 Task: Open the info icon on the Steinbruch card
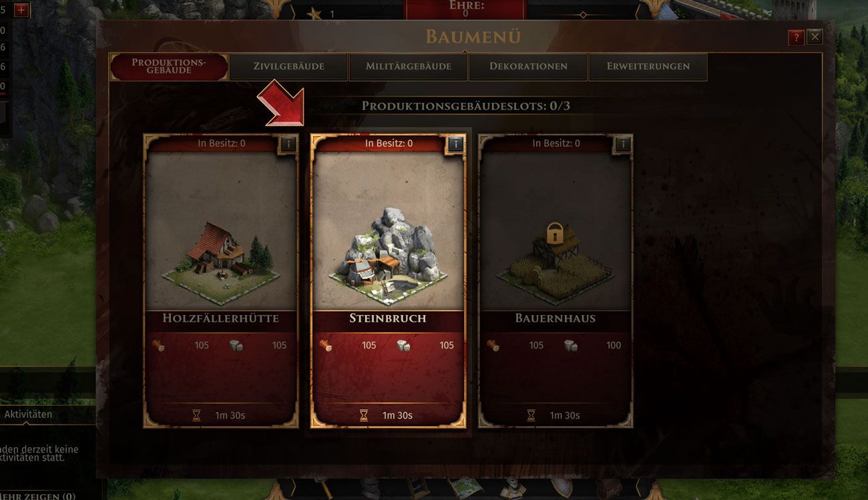455,144
